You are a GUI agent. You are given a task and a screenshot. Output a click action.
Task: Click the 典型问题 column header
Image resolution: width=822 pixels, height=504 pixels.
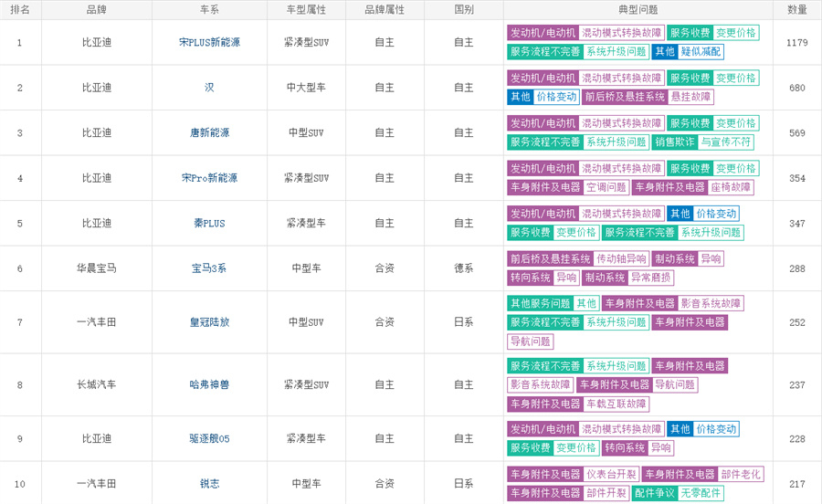click(x=638, y=9)
